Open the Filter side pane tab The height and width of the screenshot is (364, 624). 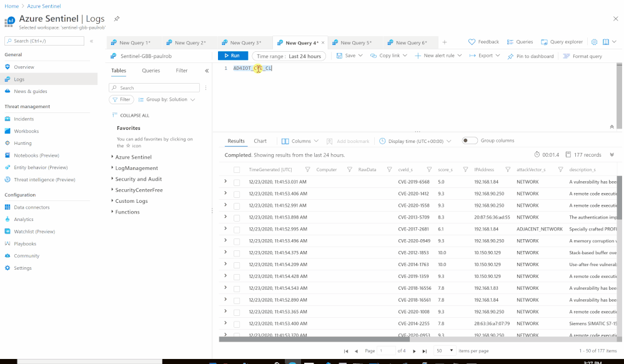[x=182, y=71]
